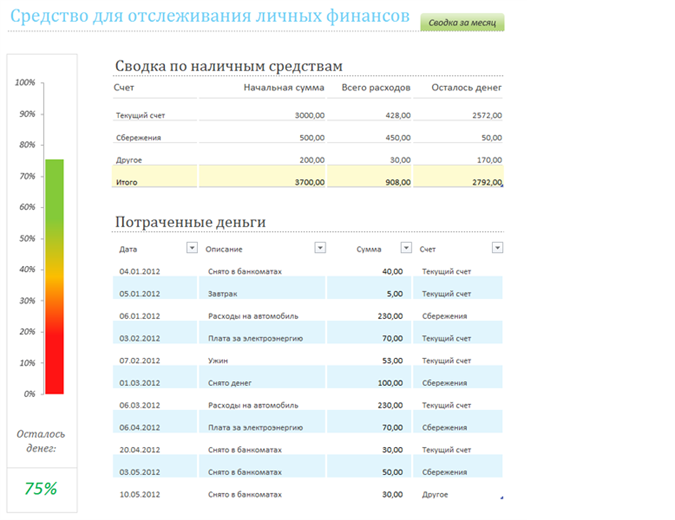Select cell value 3000,00
This screenshot has height=520, width=675.
tap(310, 115)
